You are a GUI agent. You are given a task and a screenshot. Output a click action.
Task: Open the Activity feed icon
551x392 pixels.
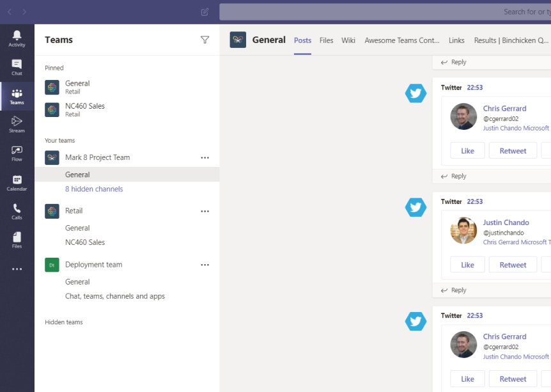(17, 38)
